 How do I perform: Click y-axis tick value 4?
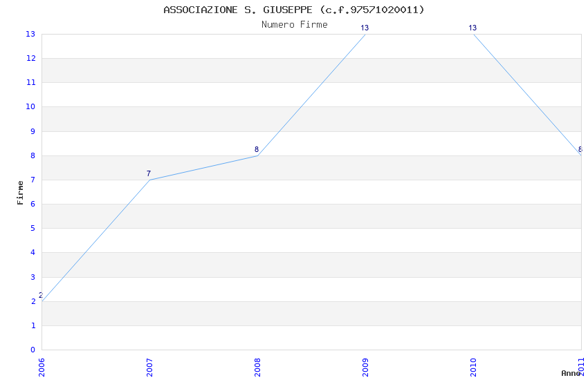coord(33,252)
